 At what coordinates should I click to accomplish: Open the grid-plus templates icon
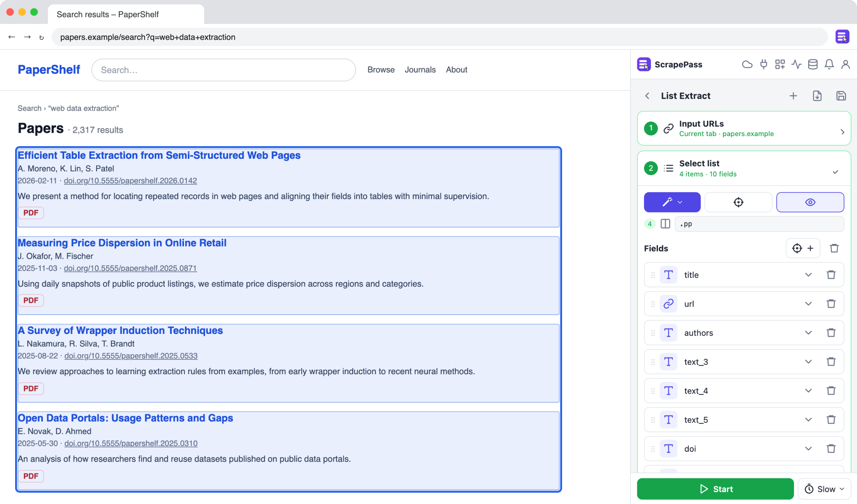[x=780, y=64]
